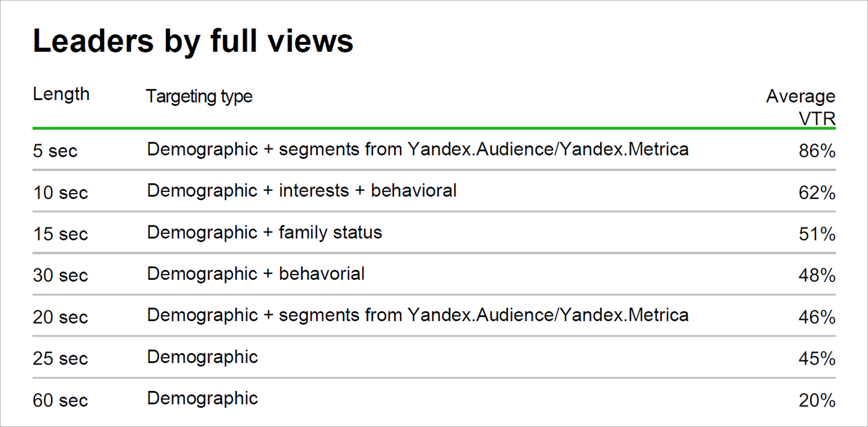Select the "20 sec" length cell
This screenshot has width=868, height=427.
tap(60, 317)
